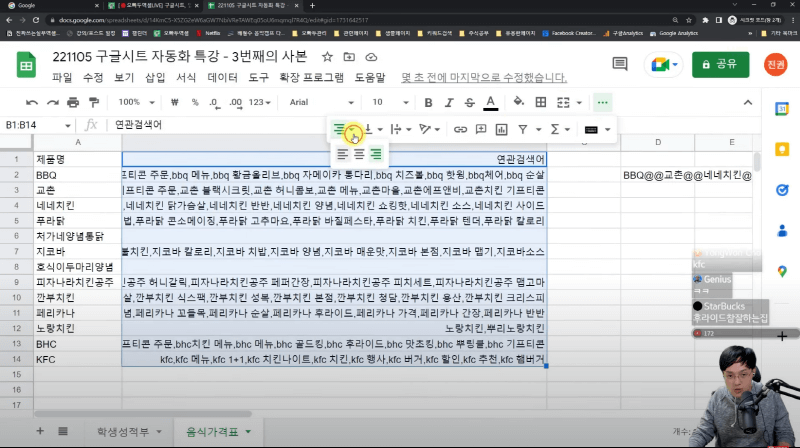Increase decimal places
The height and width of the screenshot is (448, 800).
pos(236,103)
